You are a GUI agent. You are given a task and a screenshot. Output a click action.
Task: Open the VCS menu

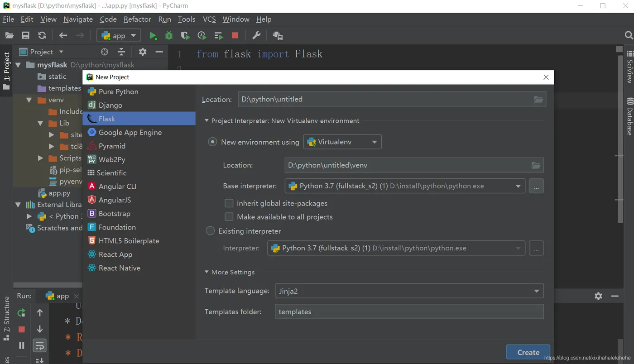pos(209,19)
